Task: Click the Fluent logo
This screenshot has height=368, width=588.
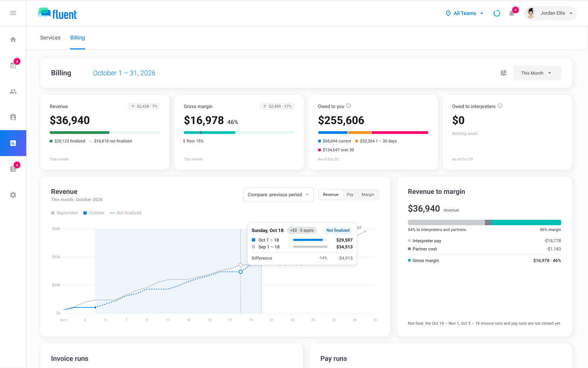Action: (x=57, y=14)
